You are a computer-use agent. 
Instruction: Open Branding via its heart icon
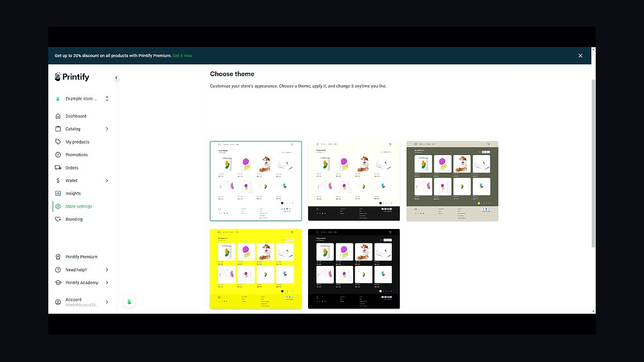(x=58, y=219)
